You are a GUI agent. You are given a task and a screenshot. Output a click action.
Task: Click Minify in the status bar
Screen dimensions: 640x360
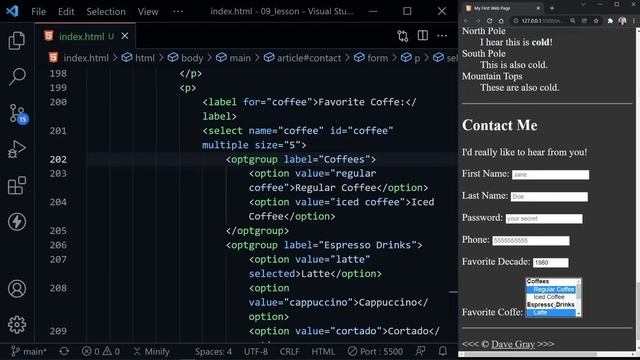pyautogui.click(x=151, y=351)
